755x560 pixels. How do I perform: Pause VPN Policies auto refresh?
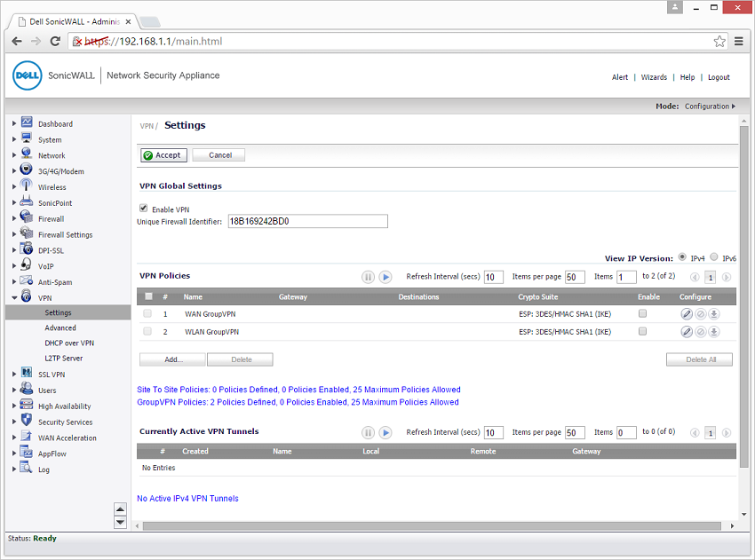[x=368, y=277]
